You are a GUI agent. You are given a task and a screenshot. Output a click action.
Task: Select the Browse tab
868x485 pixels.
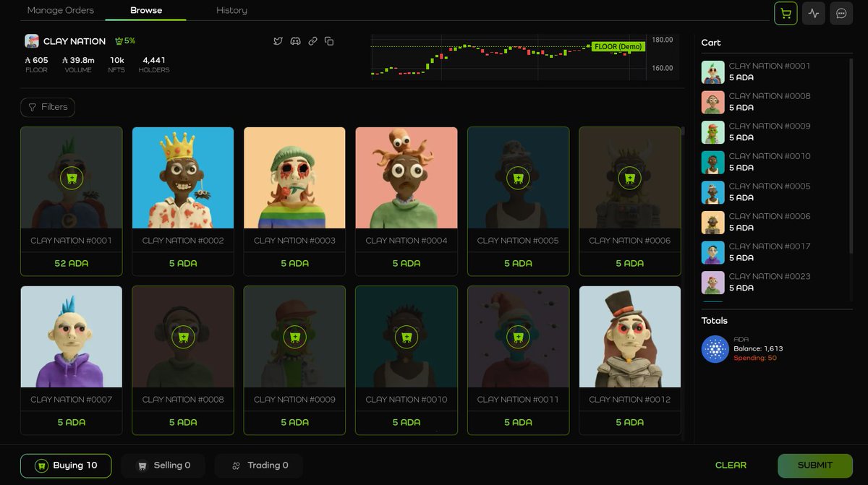click(146, 10)
